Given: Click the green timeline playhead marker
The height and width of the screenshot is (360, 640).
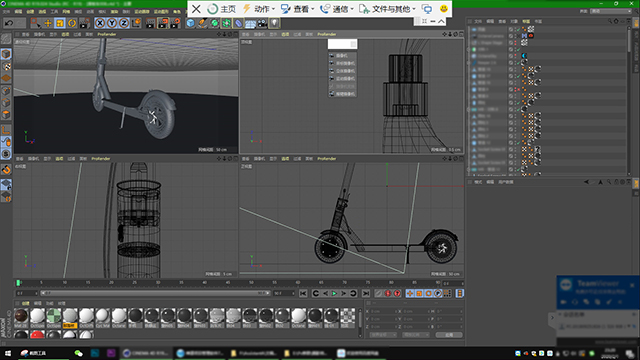Looking at the screenshot, I should pyautogui.click(x=18, y=282).
